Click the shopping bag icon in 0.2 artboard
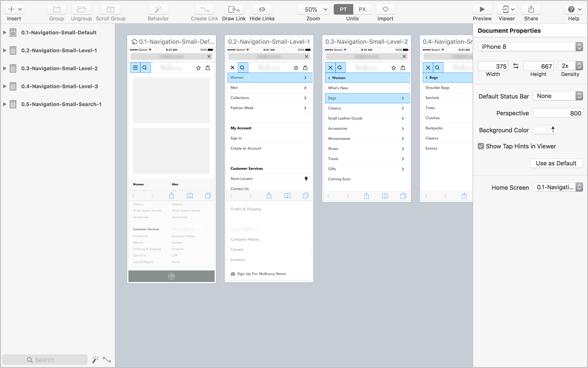The image size is (588, 368). click(x=305, y=68)
